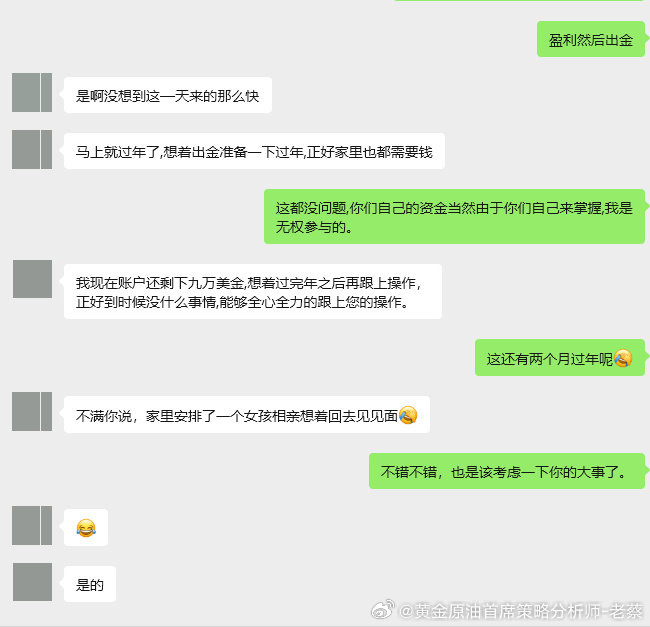Select the green 这还有两个月过年呢 message text

click(x=550, y=359)
